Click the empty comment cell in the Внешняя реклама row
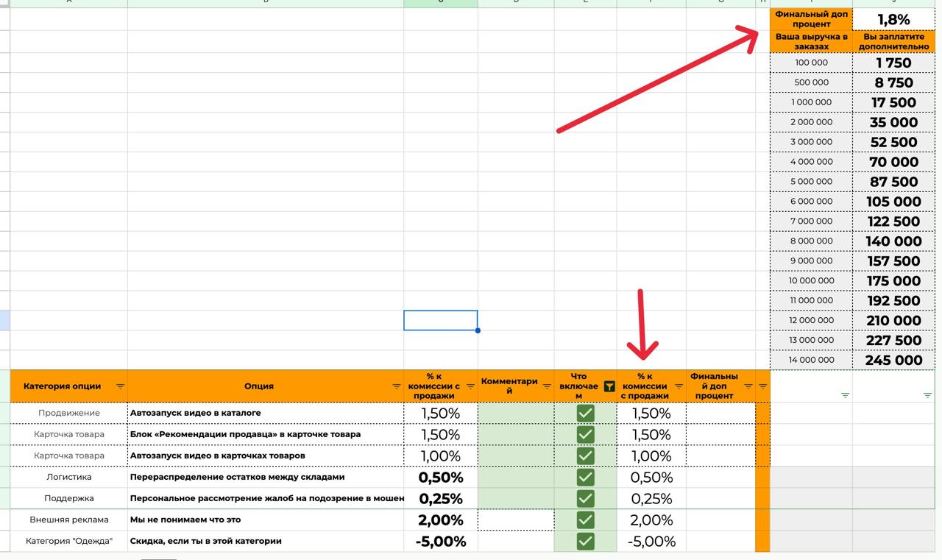This screenshot has width=942, height=560. click(x=516, y=520)
